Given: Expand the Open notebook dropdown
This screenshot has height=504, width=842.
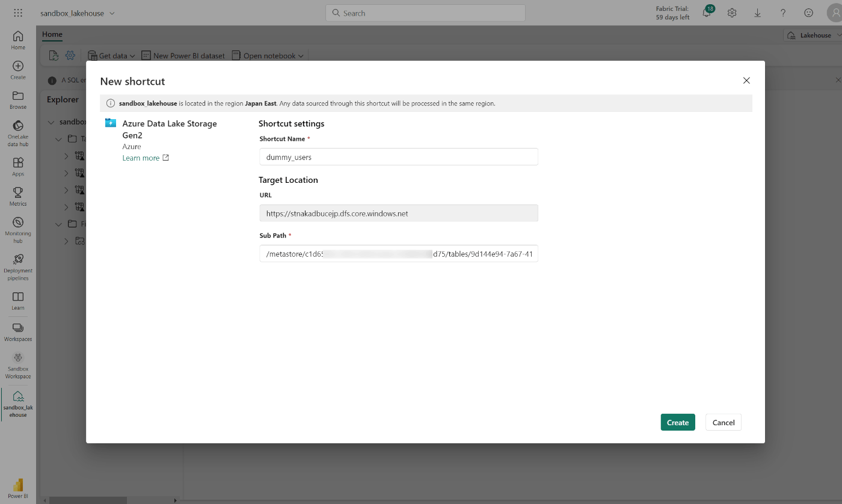Looking at the screenshot, I should pos(267,55).
